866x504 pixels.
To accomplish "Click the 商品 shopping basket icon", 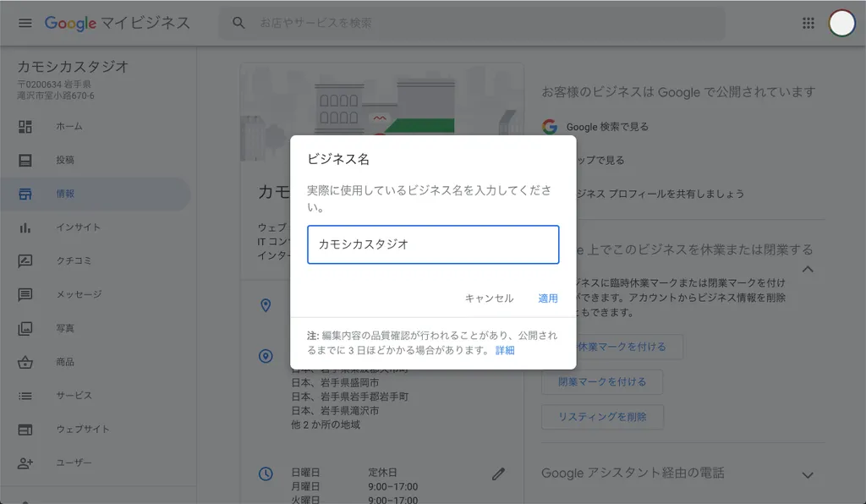I will tap(25, 362).
